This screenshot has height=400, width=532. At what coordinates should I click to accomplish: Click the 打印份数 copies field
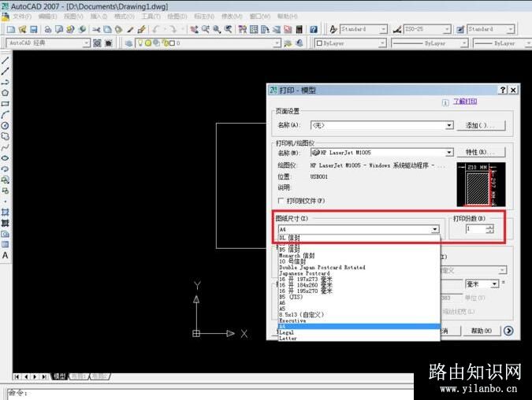pyautogui.click(x=476, y=229)
